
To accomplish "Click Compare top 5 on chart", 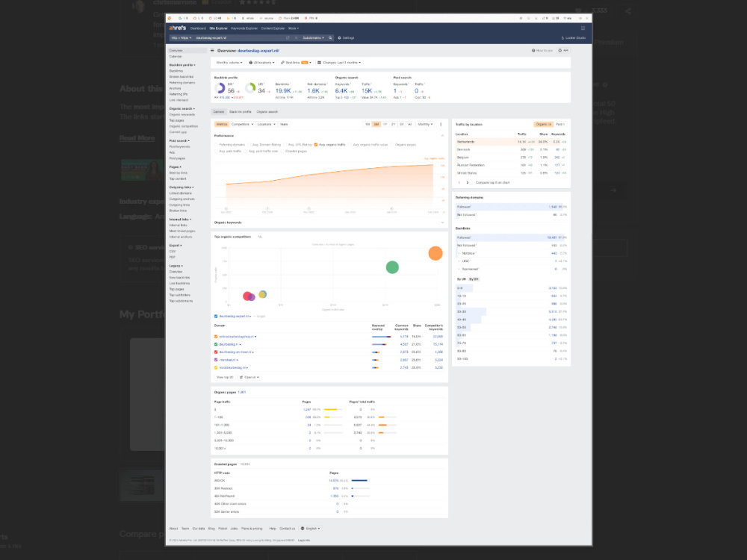I will coord(492,182).
